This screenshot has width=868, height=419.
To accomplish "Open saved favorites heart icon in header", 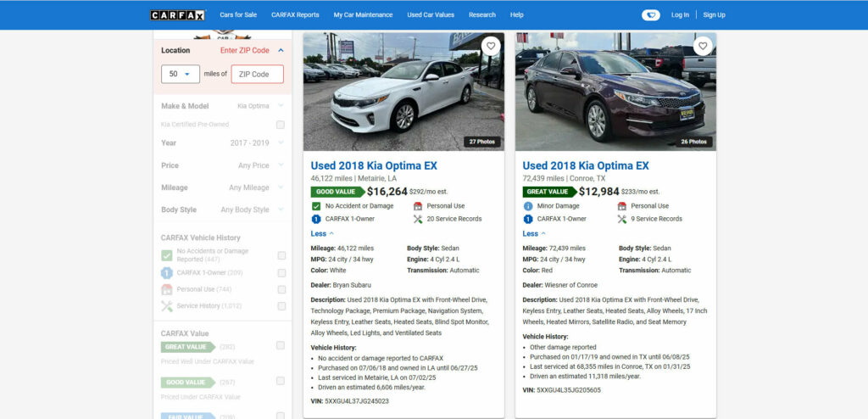I will click(x=650, y=15).
